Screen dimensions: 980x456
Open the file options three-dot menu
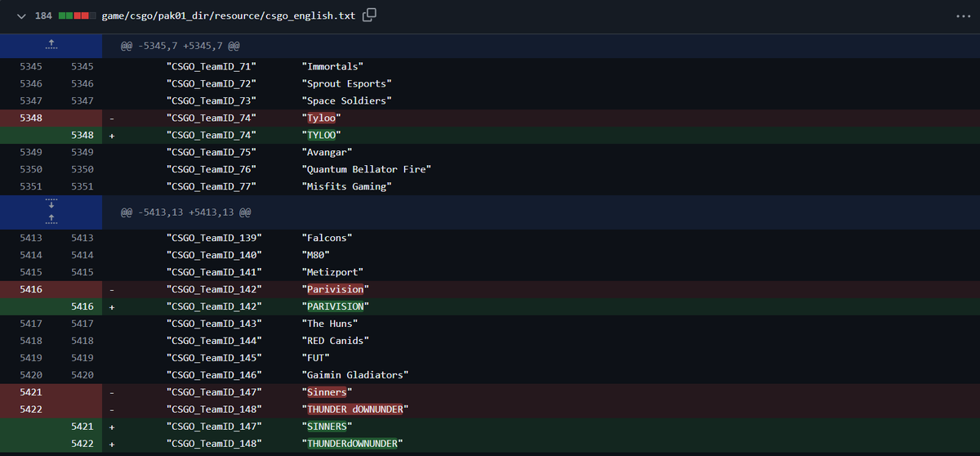pyautogui.click(x=962, y=16)
